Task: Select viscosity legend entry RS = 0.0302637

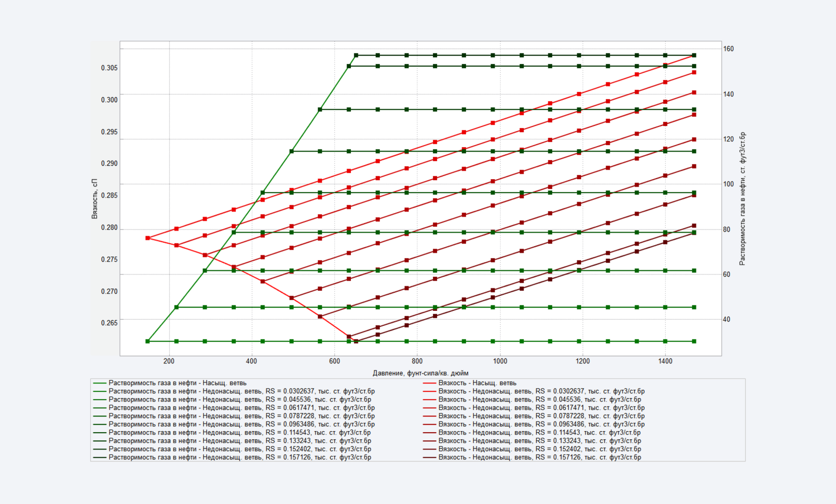Action: (534, 391)
